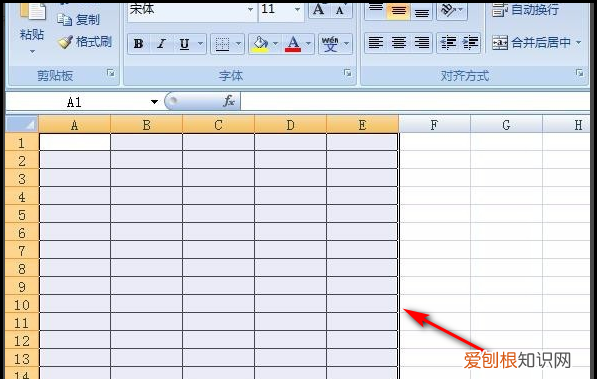The width and height of the screenshot is (597, 379).
Task: Apply the red font color
Action: (293, 44)
